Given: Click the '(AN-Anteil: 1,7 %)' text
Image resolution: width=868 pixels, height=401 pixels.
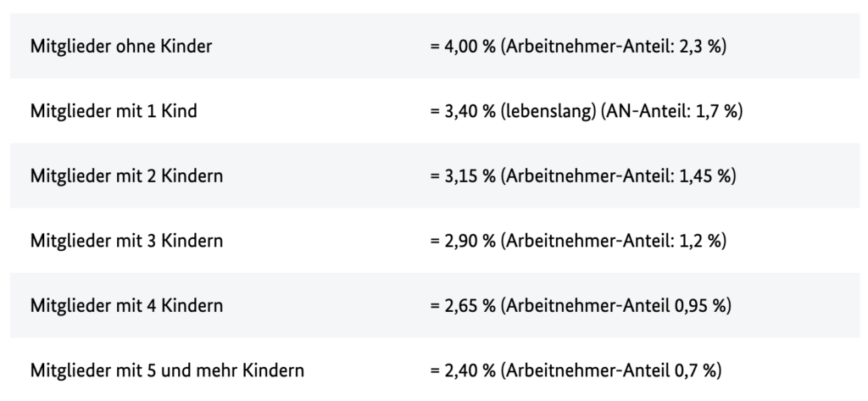Looking at the screenshot, I should point(671,111).
